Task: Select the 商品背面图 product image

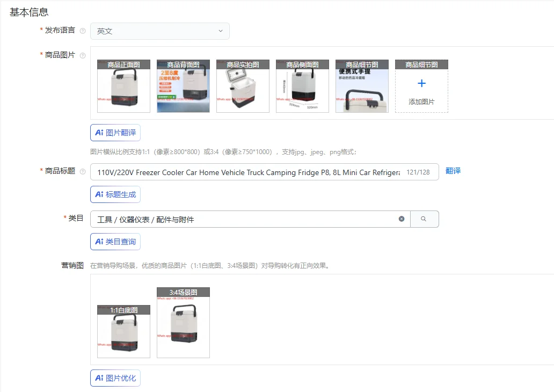Action: [x=183, y=86]
